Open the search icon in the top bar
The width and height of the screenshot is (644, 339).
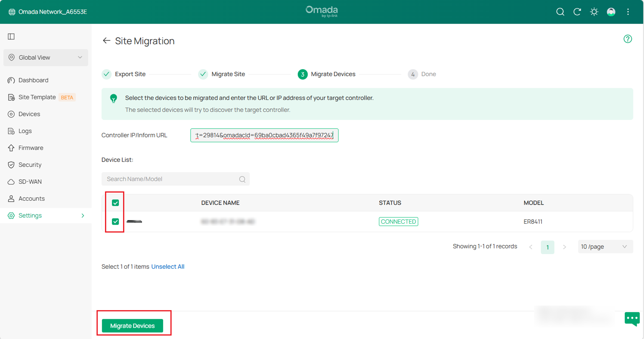pos(560,12)
